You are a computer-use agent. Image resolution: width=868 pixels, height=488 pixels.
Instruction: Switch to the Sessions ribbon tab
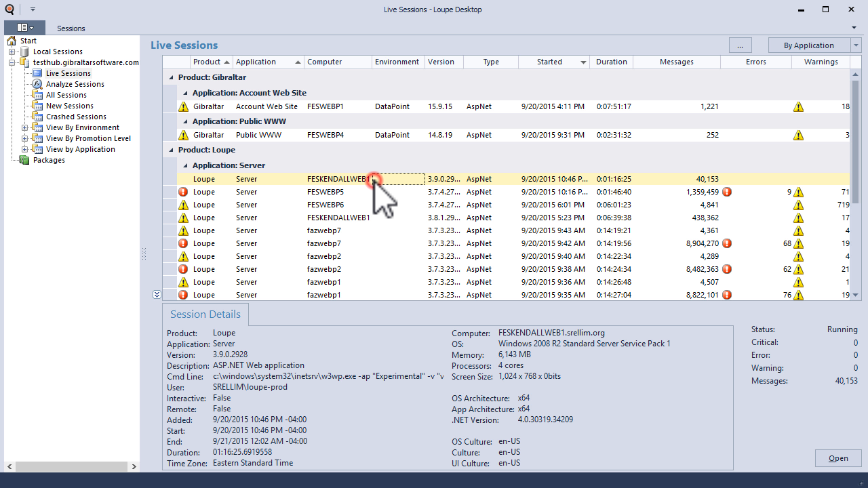pyautogui.click(x=71, y=28)
